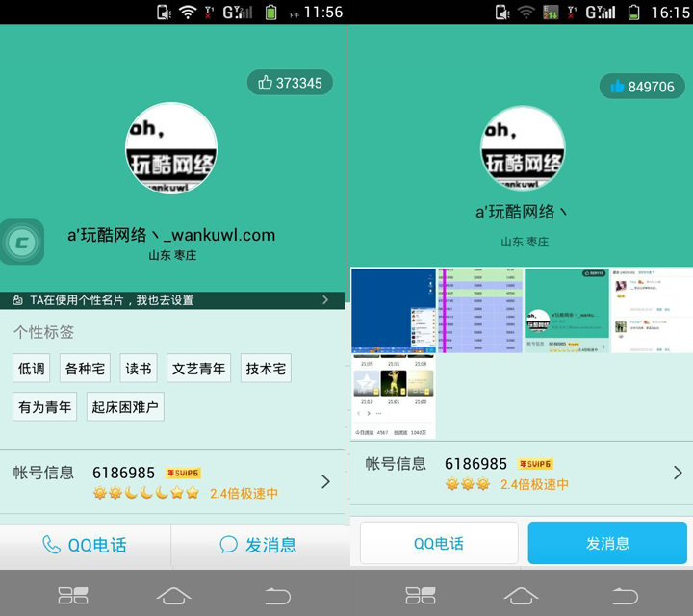Select the 技术宅 personality tag
This screenshot has height=616, width=693.
266,369
